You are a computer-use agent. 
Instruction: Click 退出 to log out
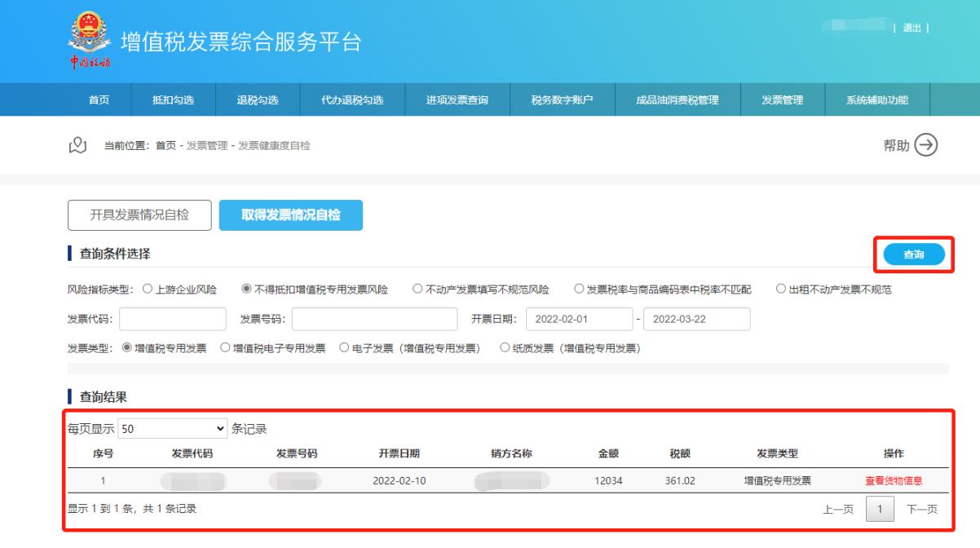912,29
